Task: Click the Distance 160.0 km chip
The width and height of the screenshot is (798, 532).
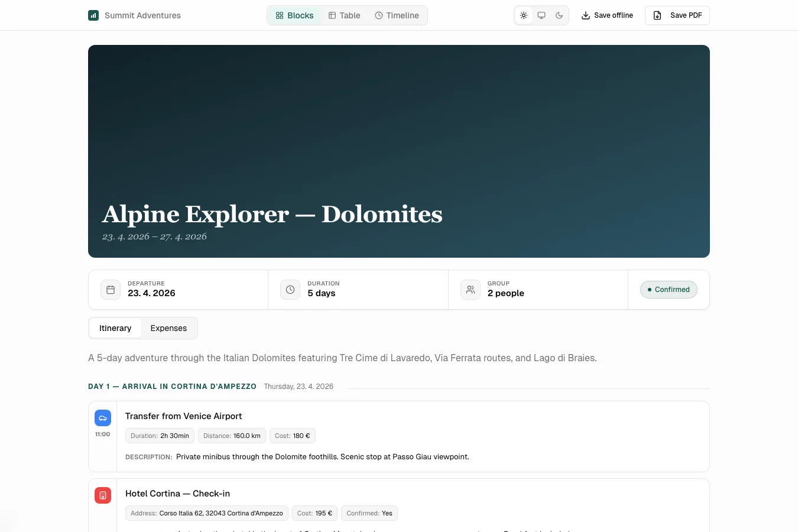Action: click(232, 436)
